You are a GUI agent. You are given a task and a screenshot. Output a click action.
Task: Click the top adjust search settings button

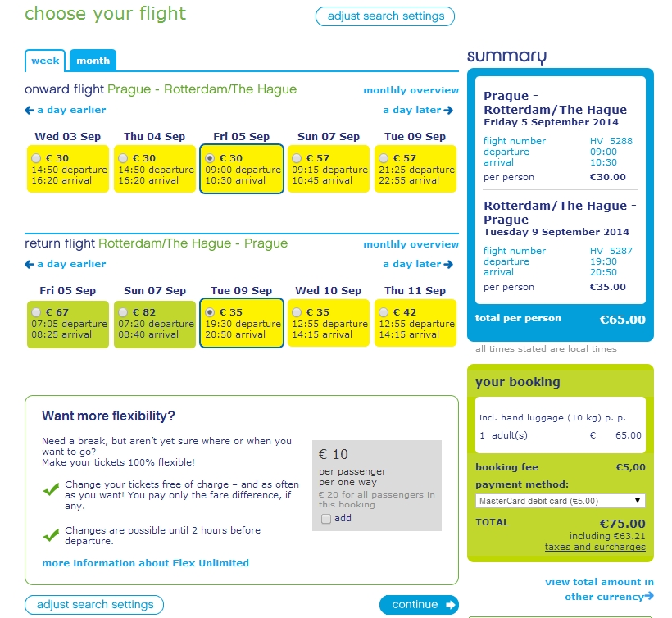385,16
